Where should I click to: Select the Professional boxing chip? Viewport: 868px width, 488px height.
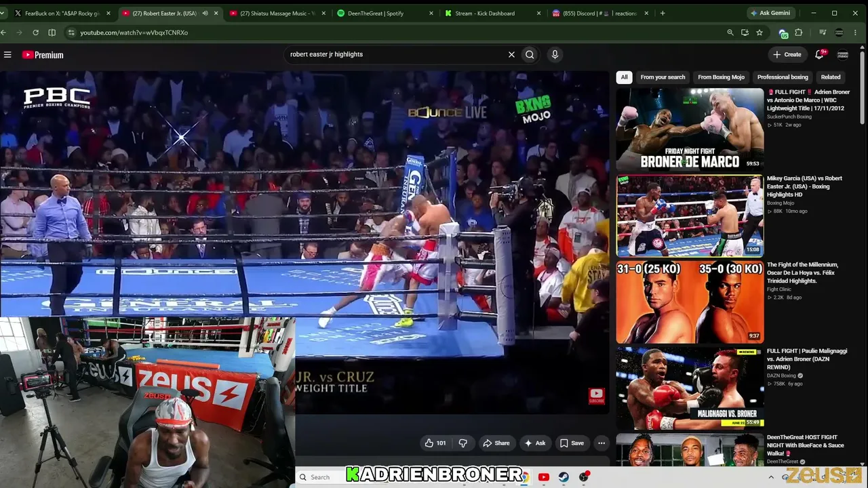point(783,77)
